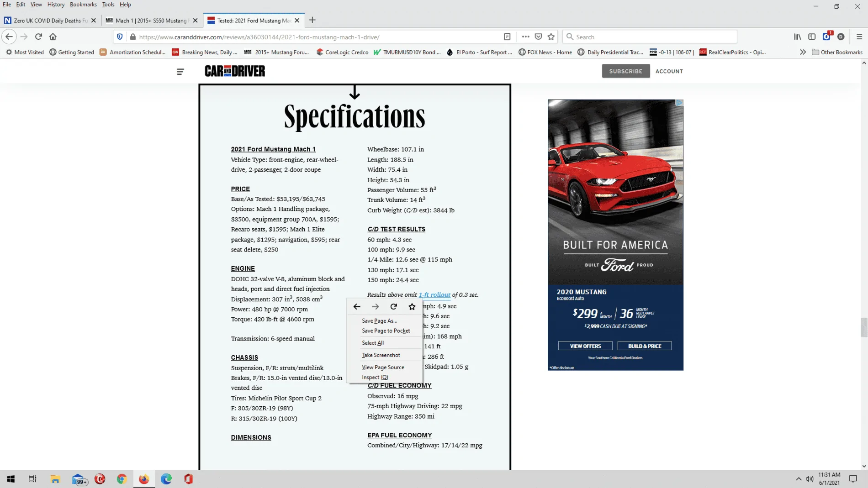
Task: Open CoreLogic Credco bookmark
Action: [342, 52]
